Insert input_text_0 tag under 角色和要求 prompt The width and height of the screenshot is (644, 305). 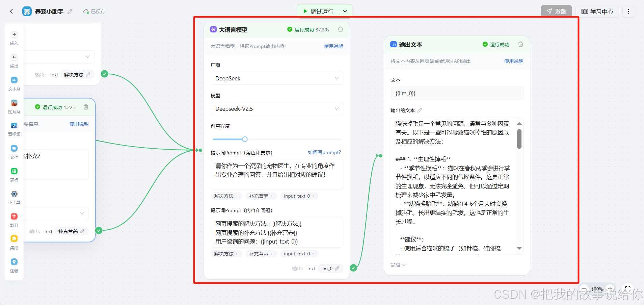[x=299, y=196]
